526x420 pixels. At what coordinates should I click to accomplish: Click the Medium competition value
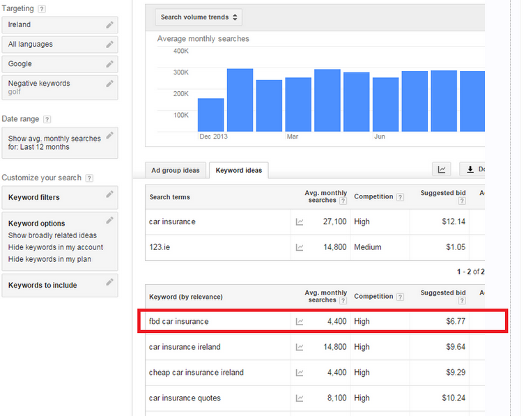coord(368,247)
